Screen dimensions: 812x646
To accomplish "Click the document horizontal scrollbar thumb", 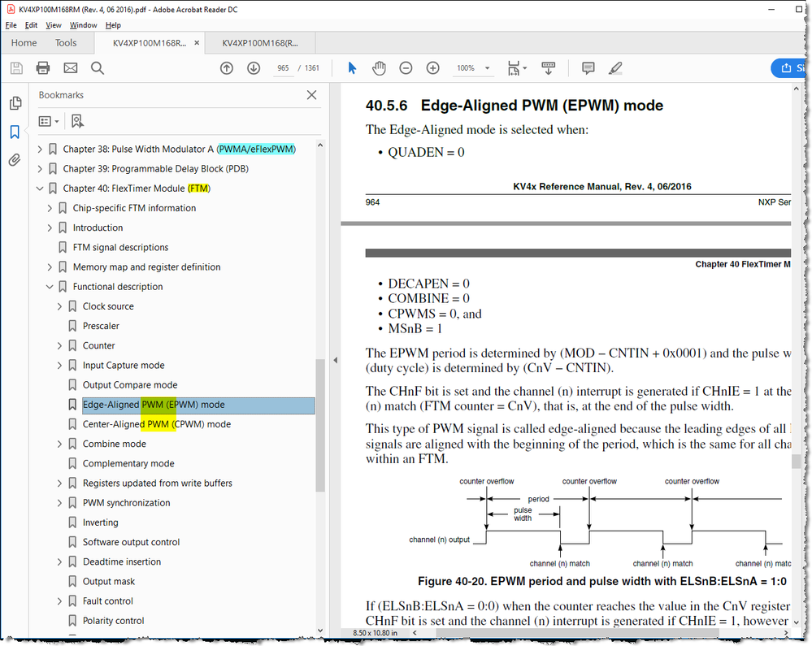I will pyautogui.click(x=577, y=632).
